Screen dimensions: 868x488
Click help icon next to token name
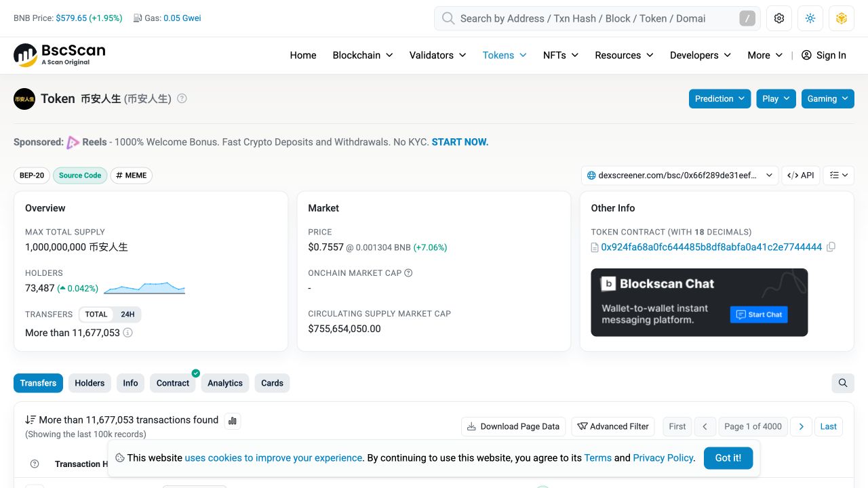coord(182,98)
